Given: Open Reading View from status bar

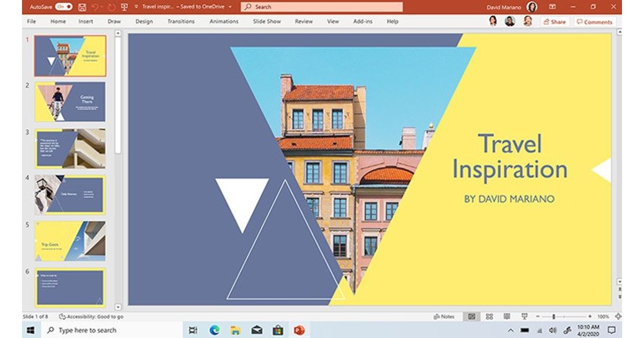Looking at the screenshot, I should [x=507, y=317].
